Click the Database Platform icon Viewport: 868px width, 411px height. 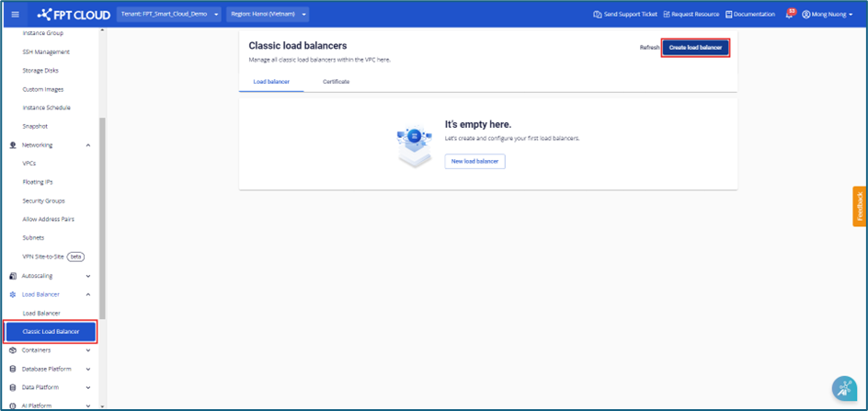(x=13, y=369)
